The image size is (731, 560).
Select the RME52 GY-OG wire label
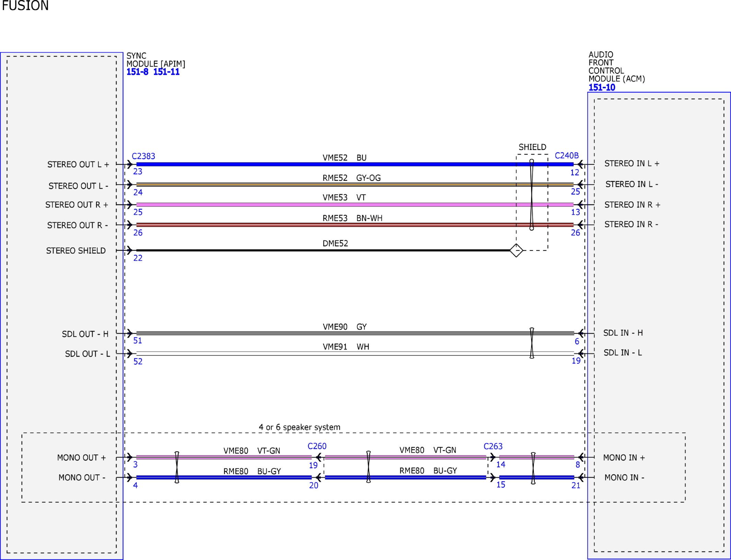click(351, 178)
